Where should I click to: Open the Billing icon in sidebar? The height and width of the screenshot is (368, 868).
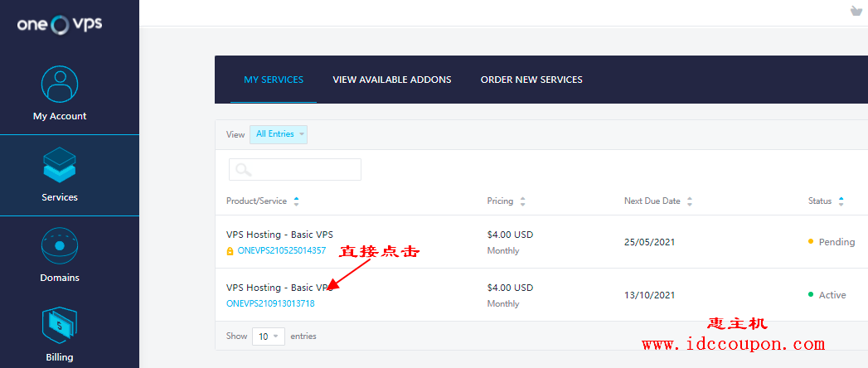[60, 326]
